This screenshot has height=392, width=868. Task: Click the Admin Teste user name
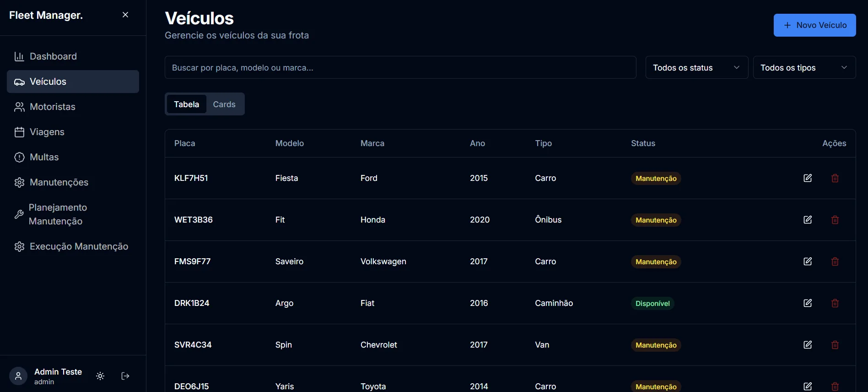[58, 372]
